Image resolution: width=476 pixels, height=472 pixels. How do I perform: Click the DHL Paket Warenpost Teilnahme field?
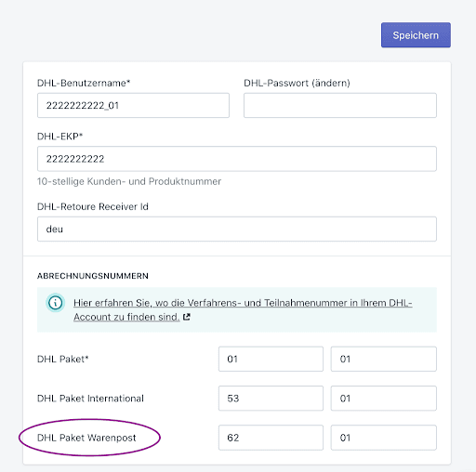click(x=384, y=438)
